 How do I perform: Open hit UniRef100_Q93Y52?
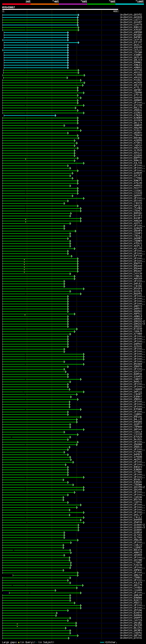[131, 15]
